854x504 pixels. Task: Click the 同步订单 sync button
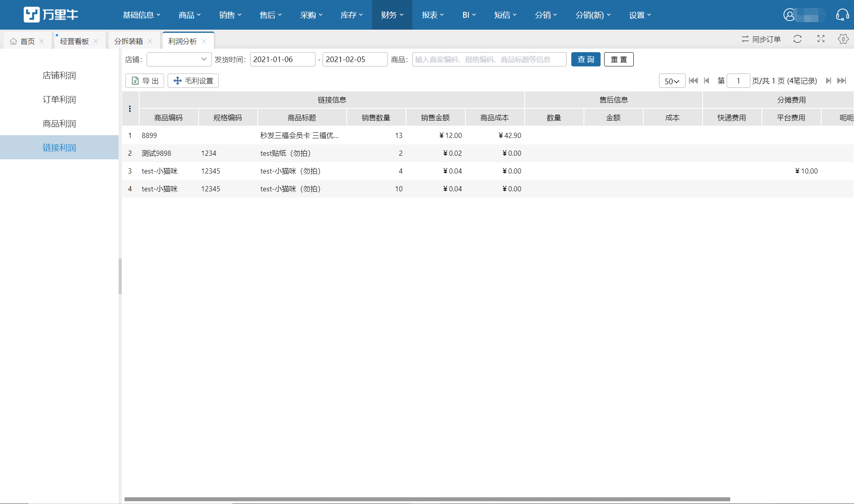[x=761, y=39]
